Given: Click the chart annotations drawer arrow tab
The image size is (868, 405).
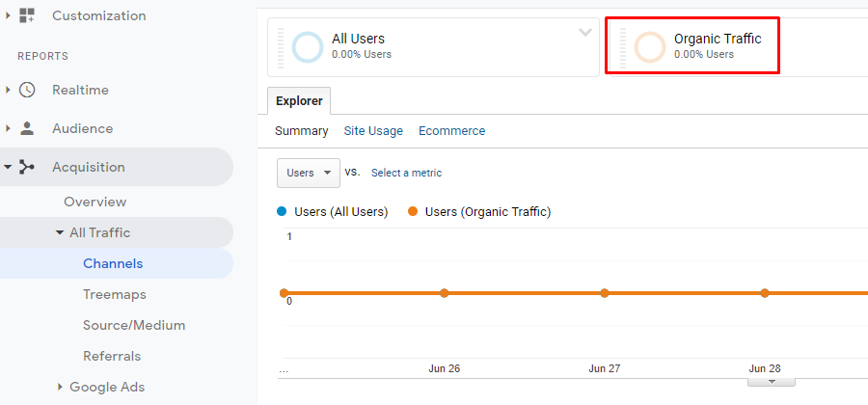Looking at the screenshot, I should pos(772,382).
